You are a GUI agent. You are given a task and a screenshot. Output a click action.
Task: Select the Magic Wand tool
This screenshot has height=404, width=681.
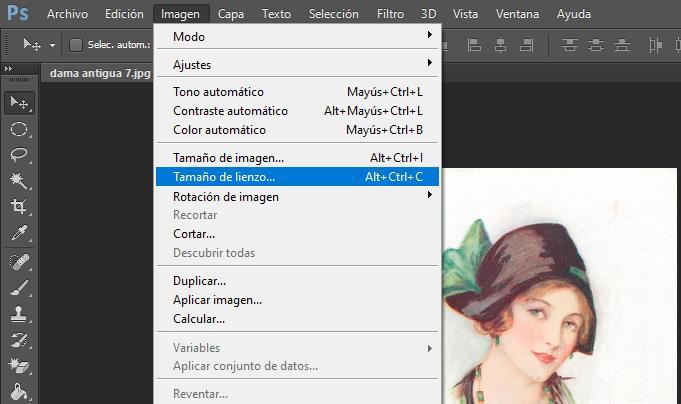point(19,180)
